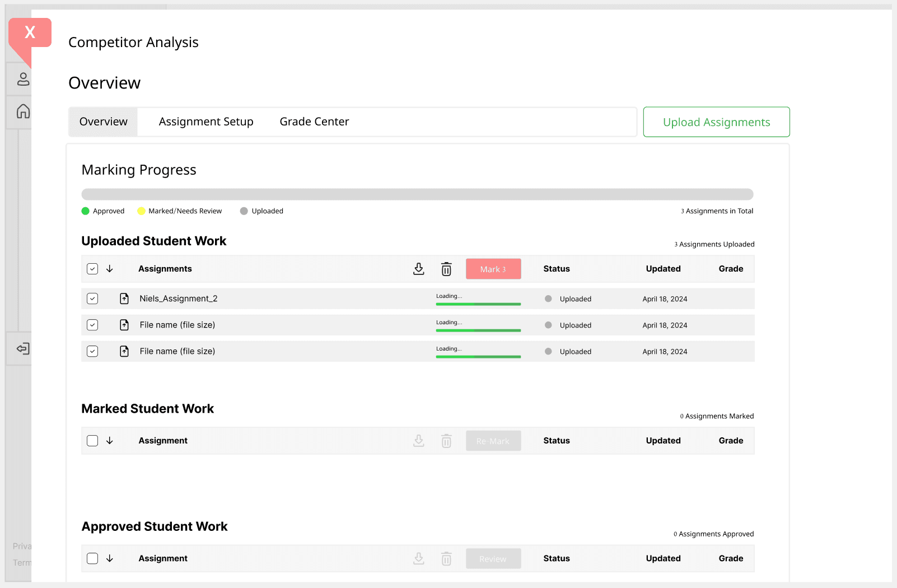897x588 pixels.
Task: Download selected uploaded assignments
Action: 418,269
